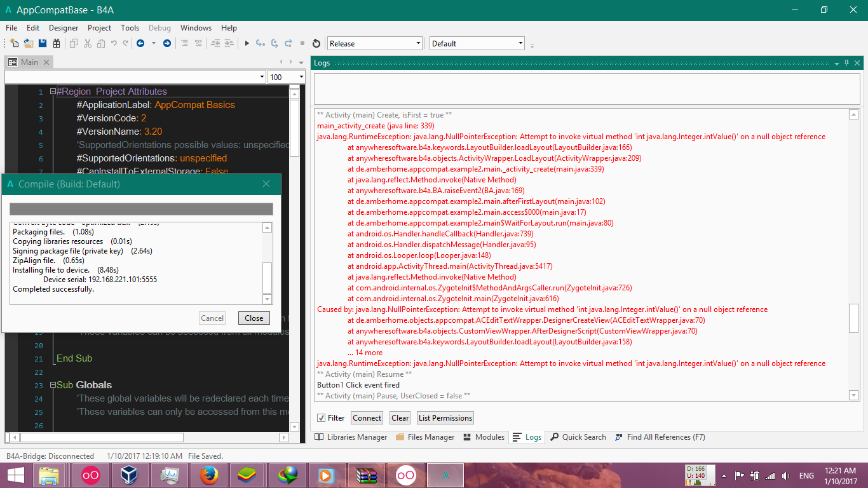Click the Logs panel vertical scrollbar thumb
The width and height of the screenshot is (868, 488).
[853, 318]
